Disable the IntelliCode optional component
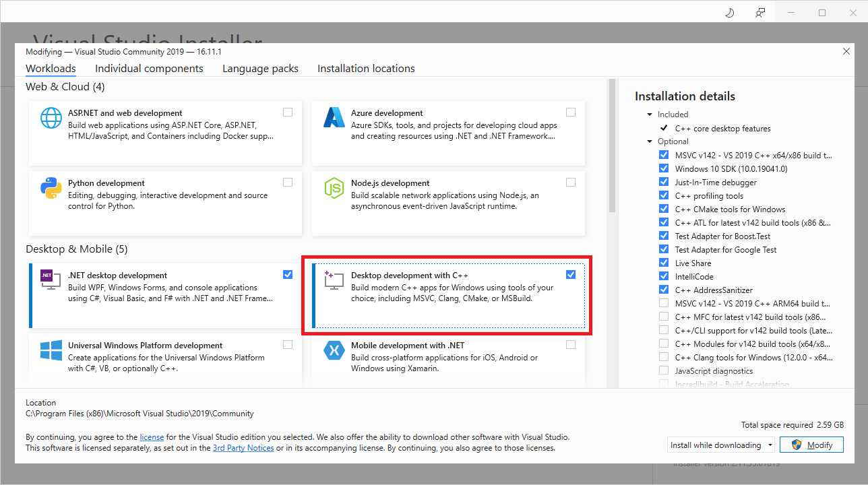Image resolution: width=868 pixels, height=485 pixels. [663, 276]
